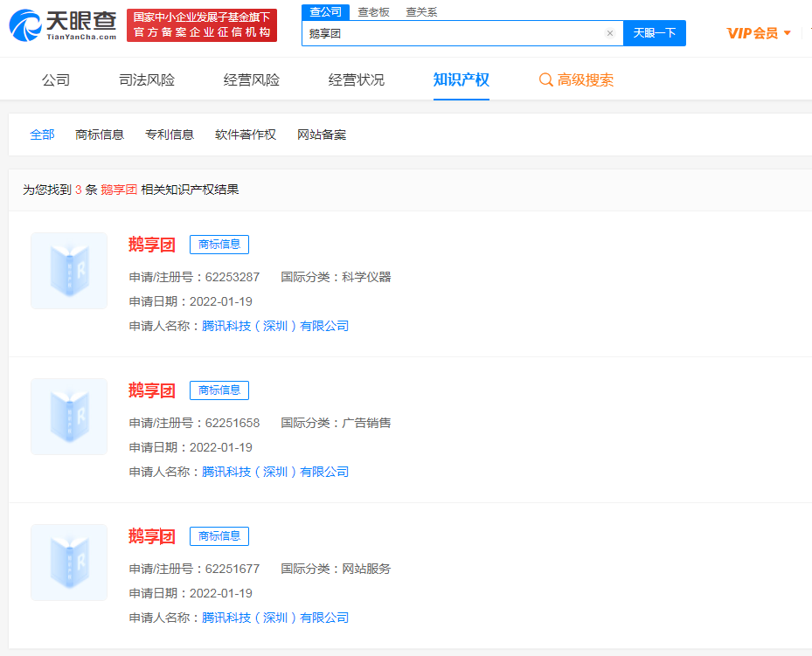Expand the VIP会员 dropdown
812x656 pixels.
coord(787,33)
